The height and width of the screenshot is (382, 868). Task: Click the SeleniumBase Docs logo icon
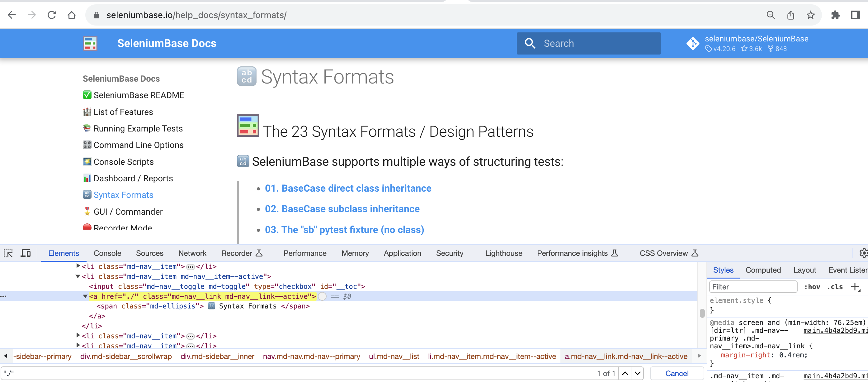tap(90, 43)
